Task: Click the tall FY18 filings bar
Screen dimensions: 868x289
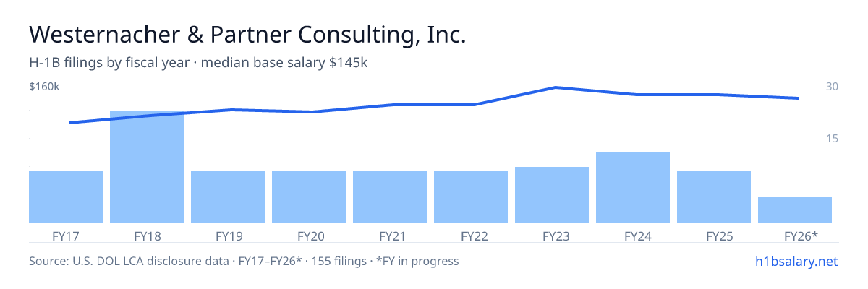Action: (x=147, y=167)
